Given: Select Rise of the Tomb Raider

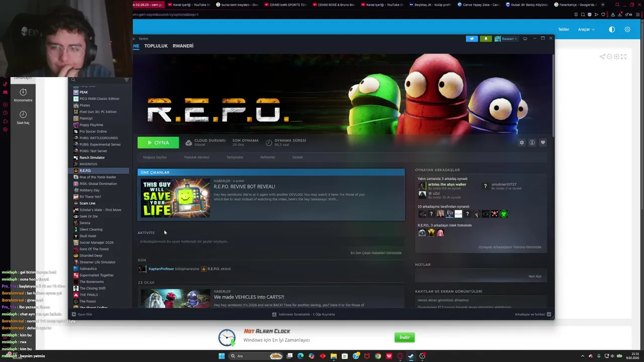Looking at the screenshot, I should point(98,177).
